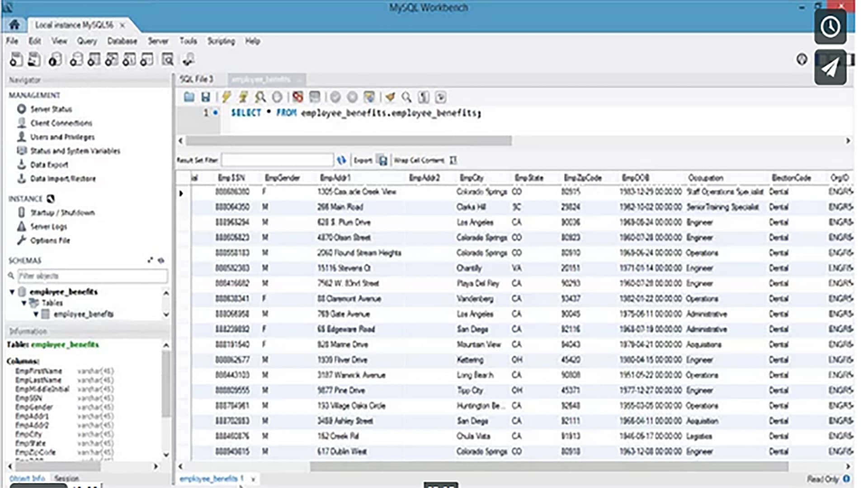This screenshot has height=488, width=868.
Task: Collapse the Tables tree node
Action: click(24, 303)
